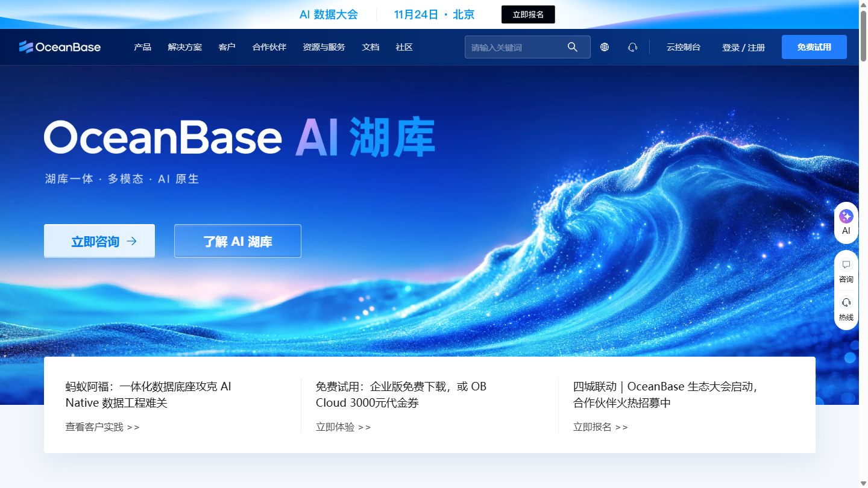This screenshot has width=868, height=488.
Task: Click the scrollbar up arrow
Action: point(863,4)
